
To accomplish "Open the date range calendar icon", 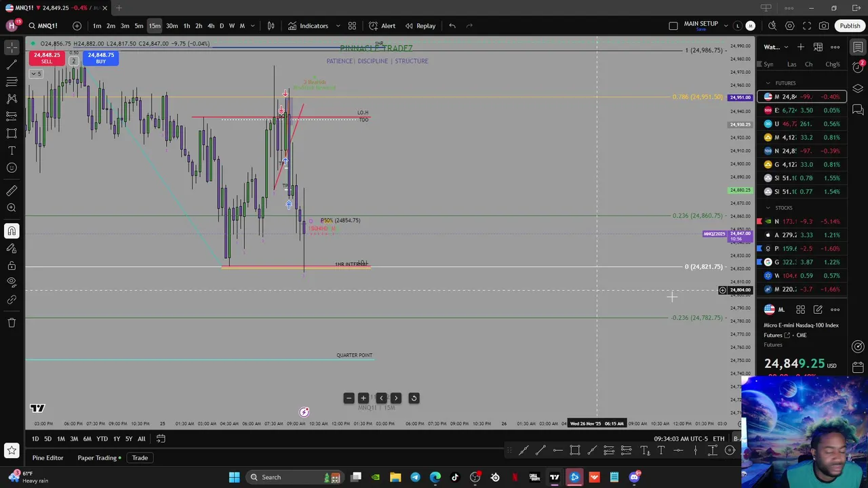I will [x=161, y=439].
